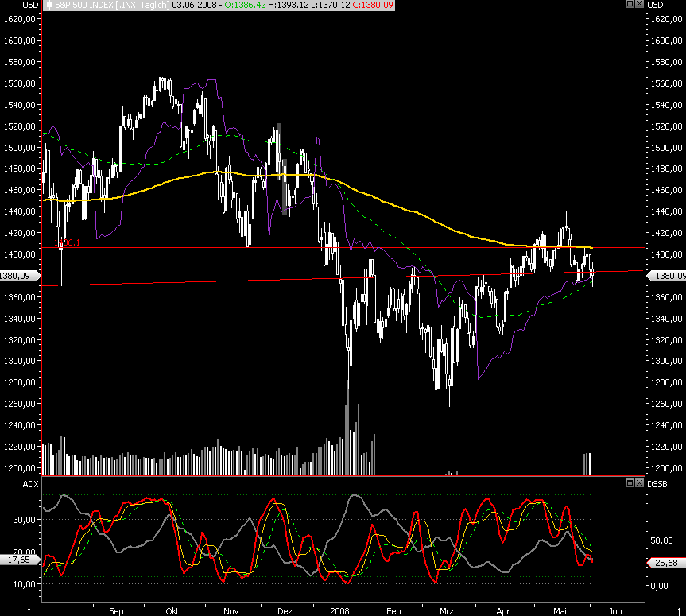Close the ADX indicator panel
Viewport: 686px width, 616px height.
tap(639, 482)
